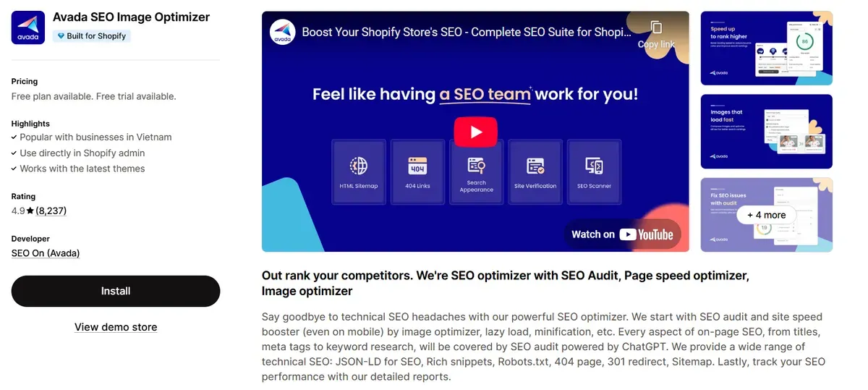The image size is (868, 390).
Task: Open the 'Images that load fast' thumbnail
Action: point(767,132)
